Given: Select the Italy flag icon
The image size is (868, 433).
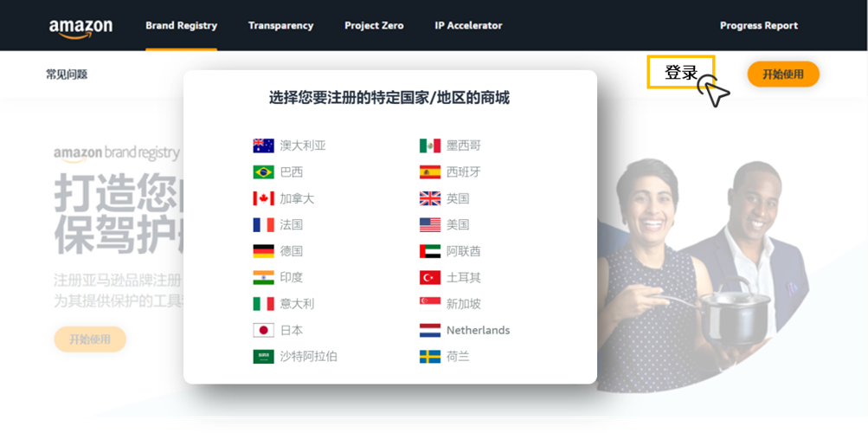Looking at the screenshot, I should (263, 303).
